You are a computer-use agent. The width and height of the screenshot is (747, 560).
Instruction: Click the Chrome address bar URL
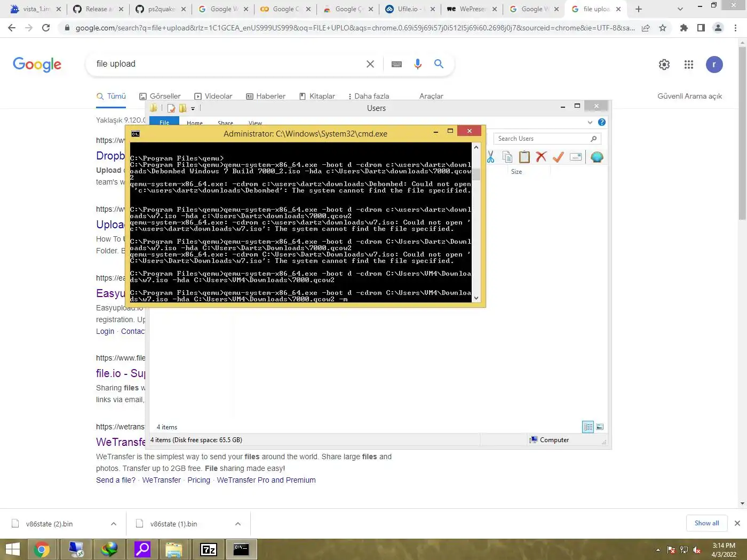355,28
